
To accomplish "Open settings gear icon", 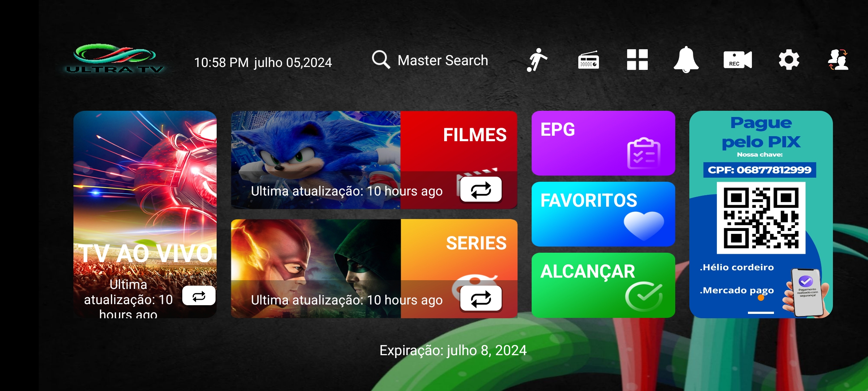I will [x=789, y=60].
